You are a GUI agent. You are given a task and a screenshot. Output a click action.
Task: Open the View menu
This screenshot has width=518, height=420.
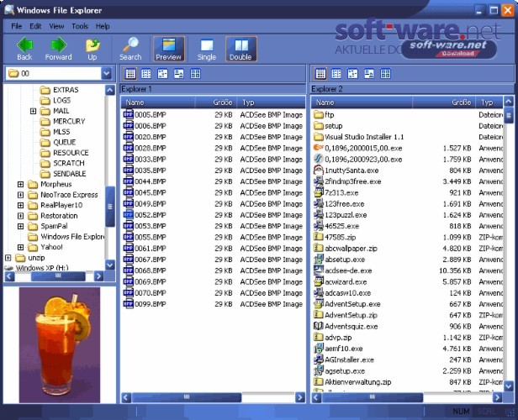56,26
